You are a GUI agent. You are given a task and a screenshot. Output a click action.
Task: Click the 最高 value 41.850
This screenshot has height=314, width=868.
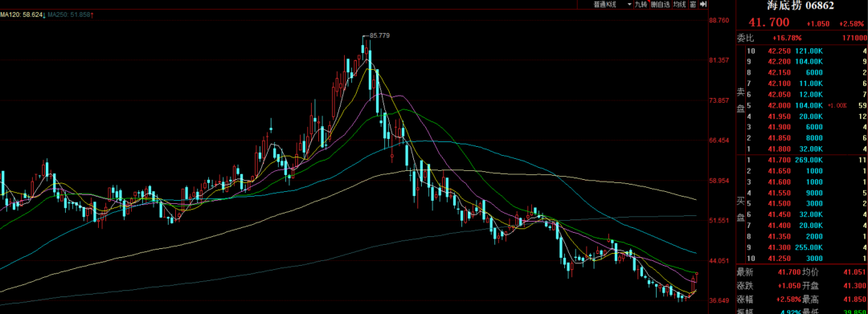(854, 300)
